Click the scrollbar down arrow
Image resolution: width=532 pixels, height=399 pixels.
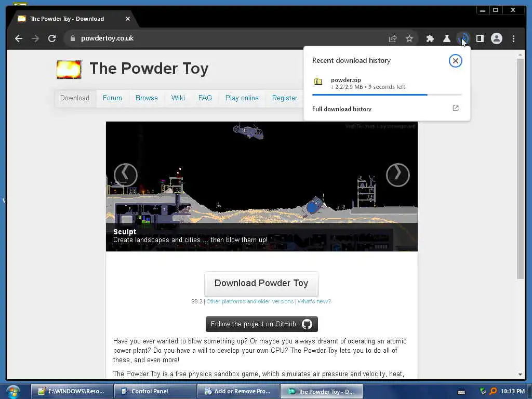[520, 374]
